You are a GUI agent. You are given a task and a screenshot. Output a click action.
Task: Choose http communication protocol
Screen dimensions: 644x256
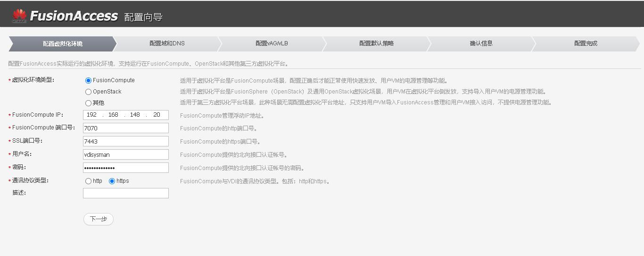pyautogui.click(x=88, y=181)
